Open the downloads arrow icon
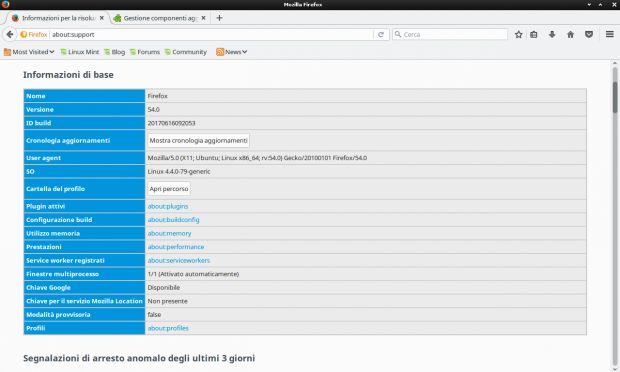The height and width of the screenshot is (372, 620). point(552,34)
